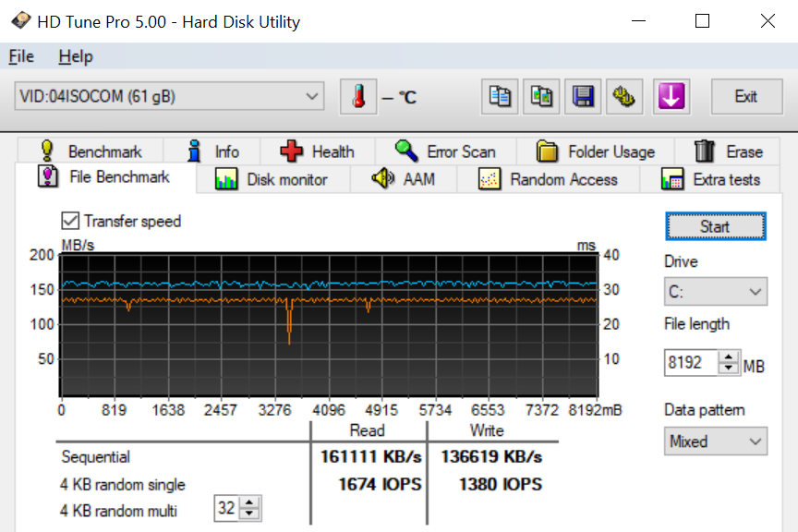Toggle the Transfer speed checkbox
Screen dimensions: 798x532
(70, 221)
